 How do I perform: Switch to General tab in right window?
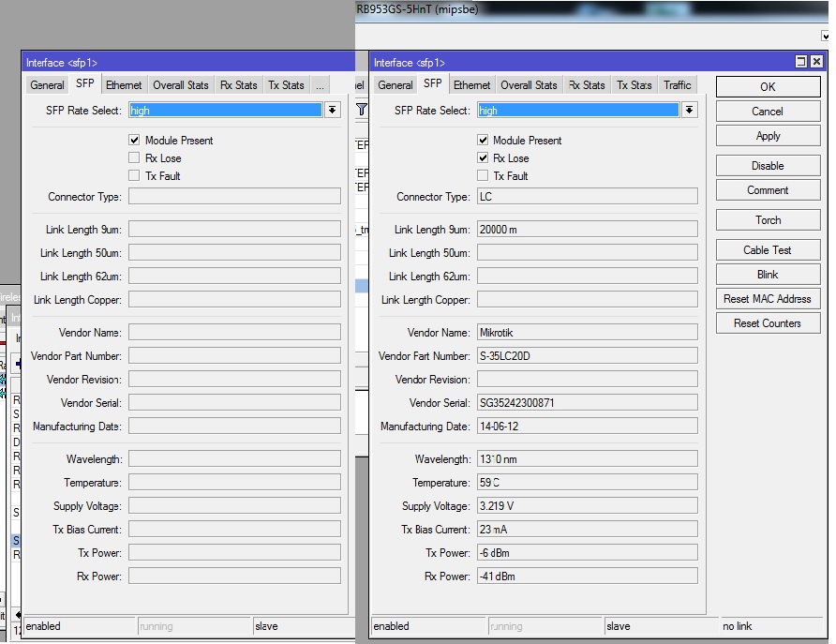tap(396, 85)
